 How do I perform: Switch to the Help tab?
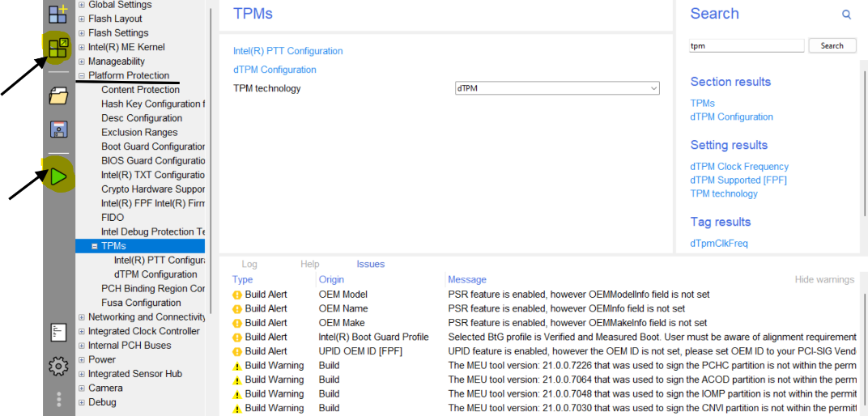tap(309, 264)
